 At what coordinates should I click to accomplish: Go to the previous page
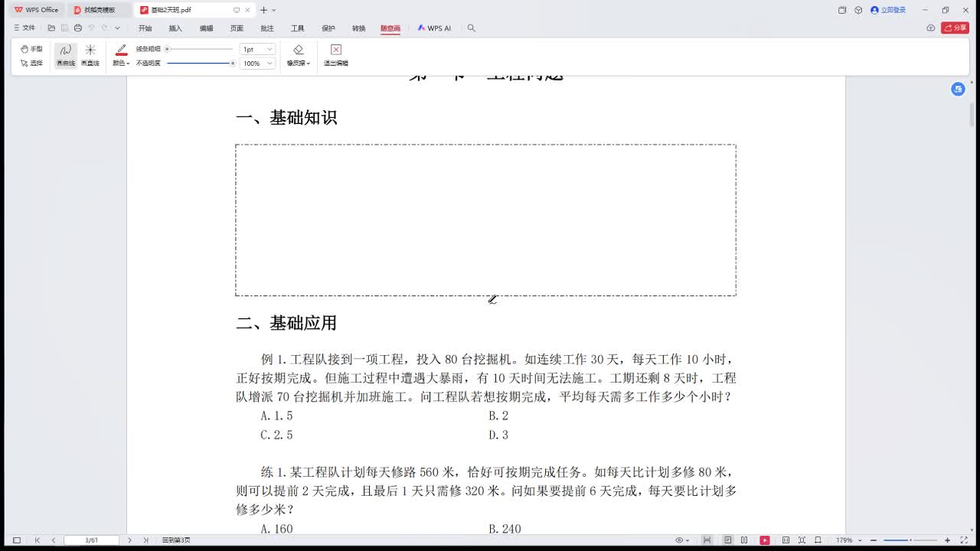click(x=53, y=540)
